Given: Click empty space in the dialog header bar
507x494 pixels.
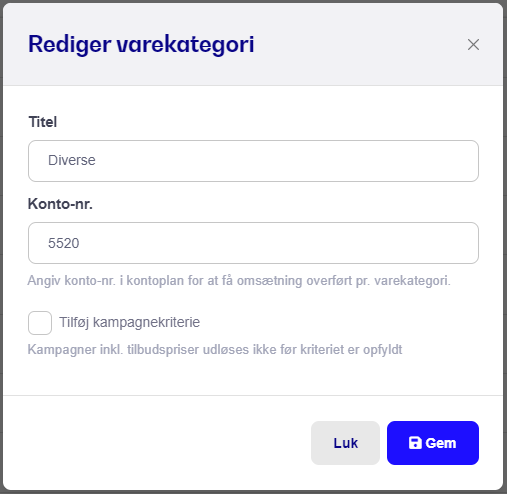Looking at the screenshot, I should pyautogui.click(x=360, y=44).
